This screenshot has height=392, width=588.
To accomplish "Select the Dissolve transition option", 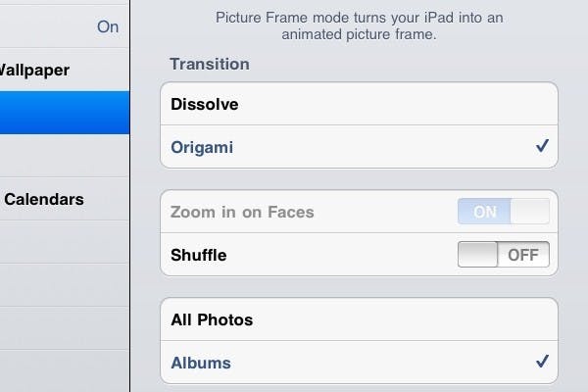I will [358, 104].
